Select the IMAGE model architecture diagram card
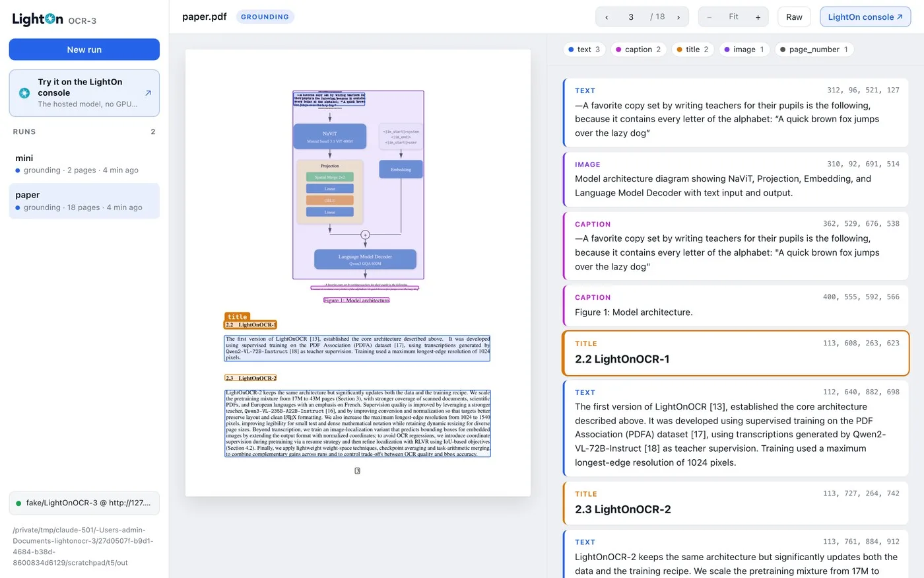 [736, 179]
